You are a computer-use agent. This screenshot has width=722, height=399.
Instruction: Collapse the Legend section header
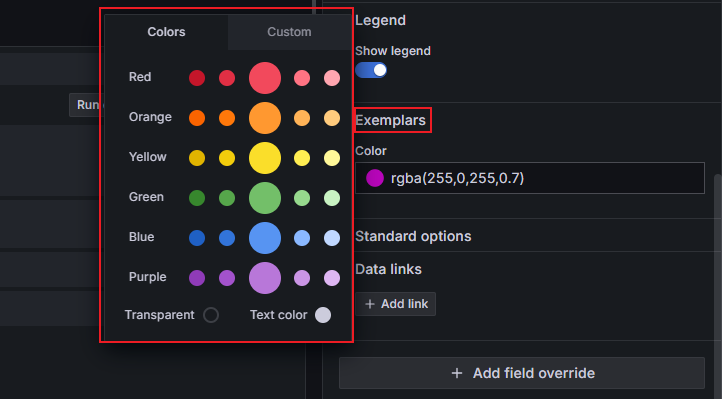(x=380, y=20)
